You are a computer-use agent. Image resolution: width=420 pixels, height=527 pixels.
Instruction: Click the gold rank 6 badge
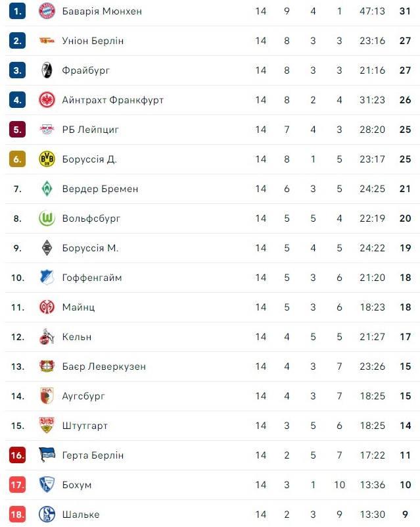tap(18, 159)
